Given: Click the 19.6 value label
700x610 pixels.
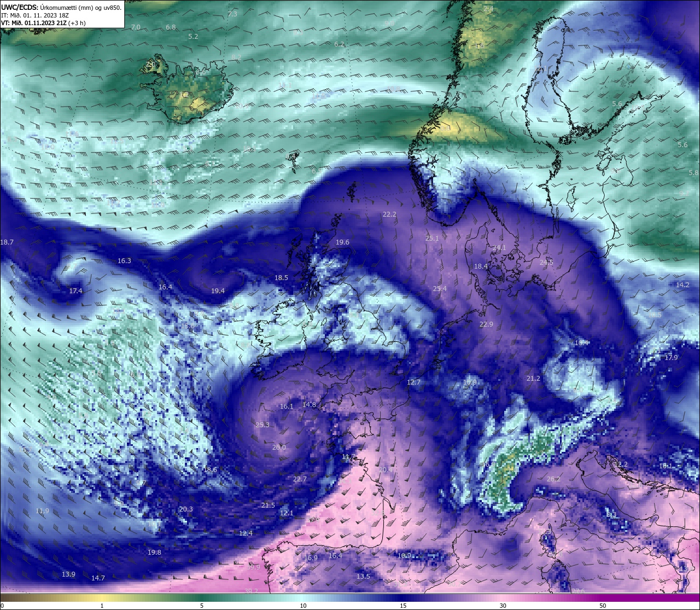Looking at the screenshot, I should [x=342, y=242].
